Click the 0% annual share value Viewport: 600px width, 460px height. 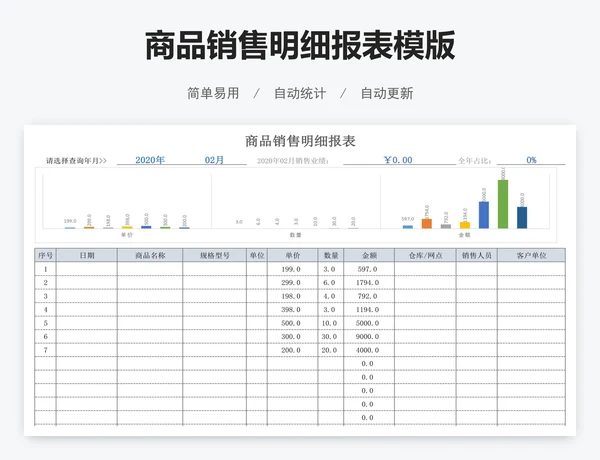pos(531,160)
